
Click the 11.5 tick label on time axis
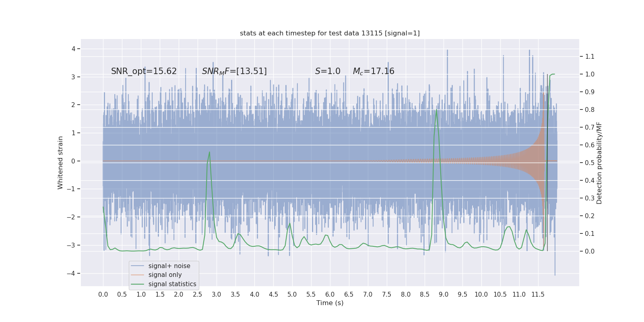point(538,294)
